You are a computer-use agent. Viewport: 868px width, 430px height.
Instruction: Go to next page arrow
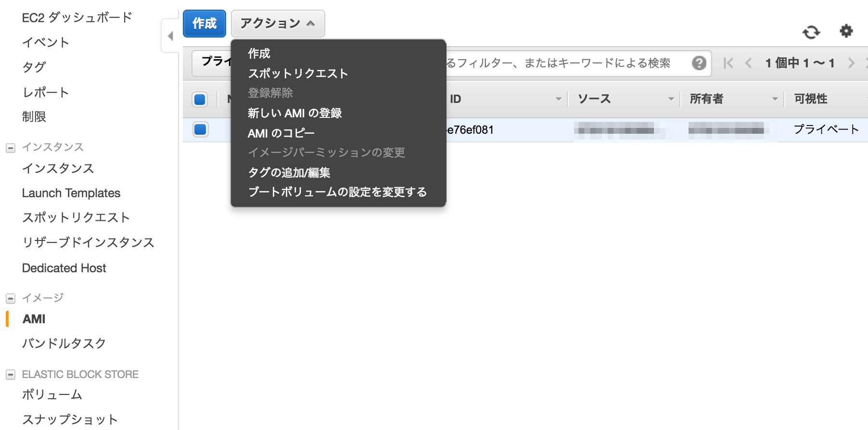(x=851, y=63)
